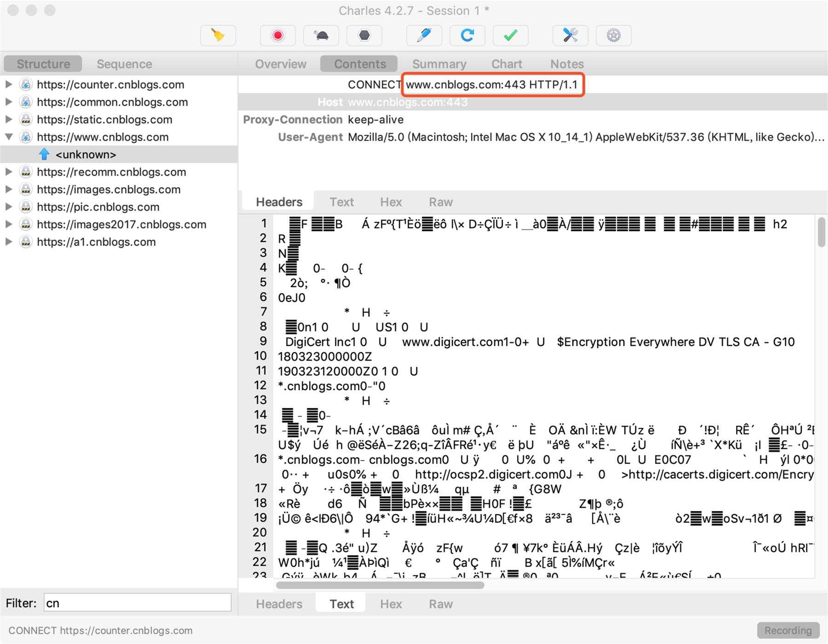Open the Overview tab
This screenshot has height=644, width=828.
pyautogui.click(x=281, y=64)
